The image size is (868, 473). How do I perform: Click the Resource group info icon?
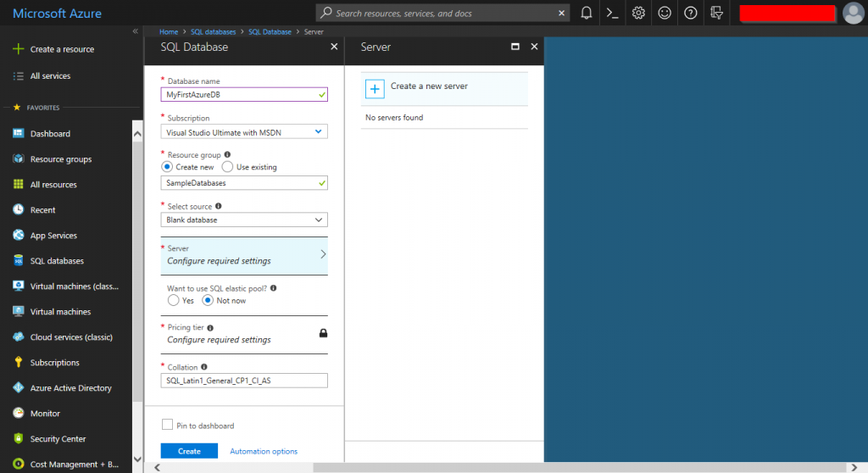point(227,154)
